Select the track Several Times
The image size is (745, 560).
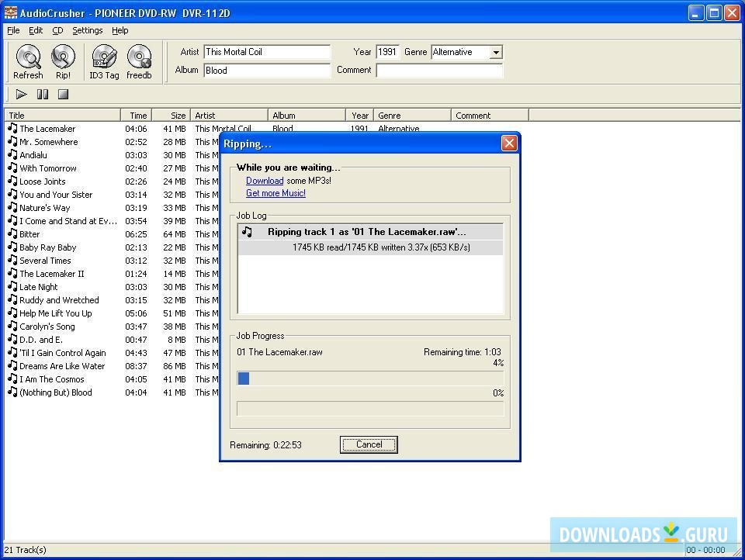45,261
